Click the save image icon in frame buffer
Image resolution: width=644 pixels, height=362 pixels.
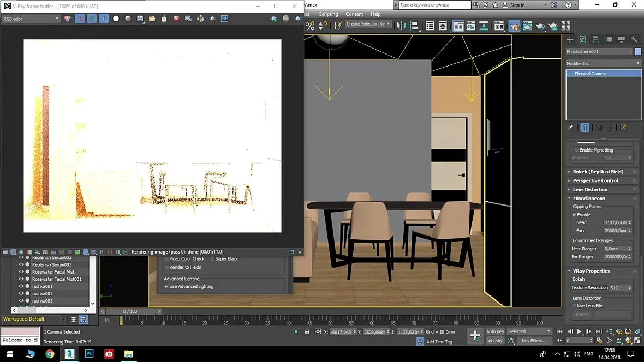point(140,19)
